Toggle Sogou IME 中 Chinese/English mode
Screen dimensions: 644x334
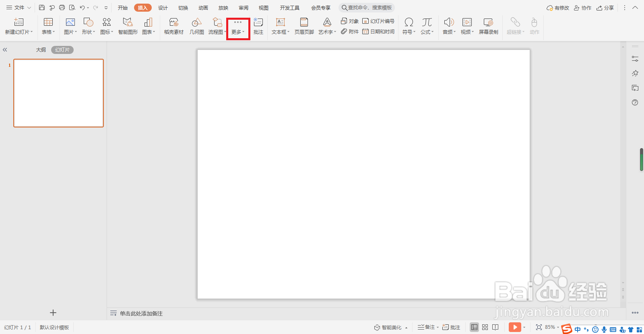pos(578,330)
